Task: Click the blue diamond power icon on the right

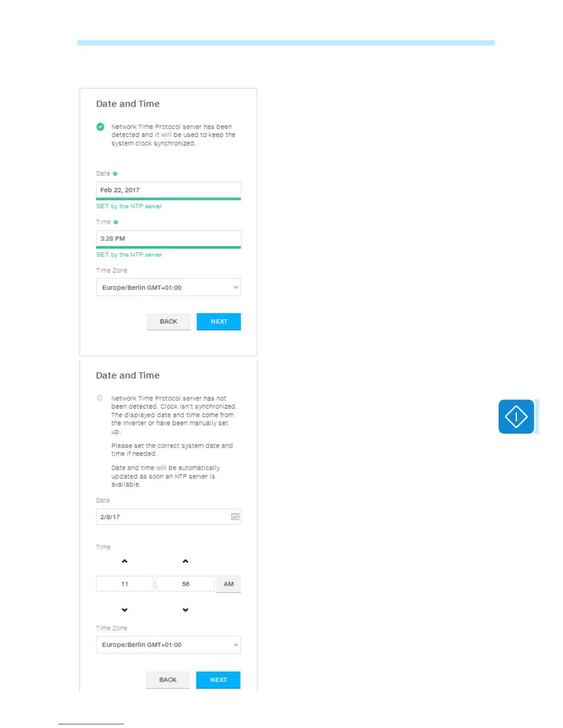Action: point(516,417)
